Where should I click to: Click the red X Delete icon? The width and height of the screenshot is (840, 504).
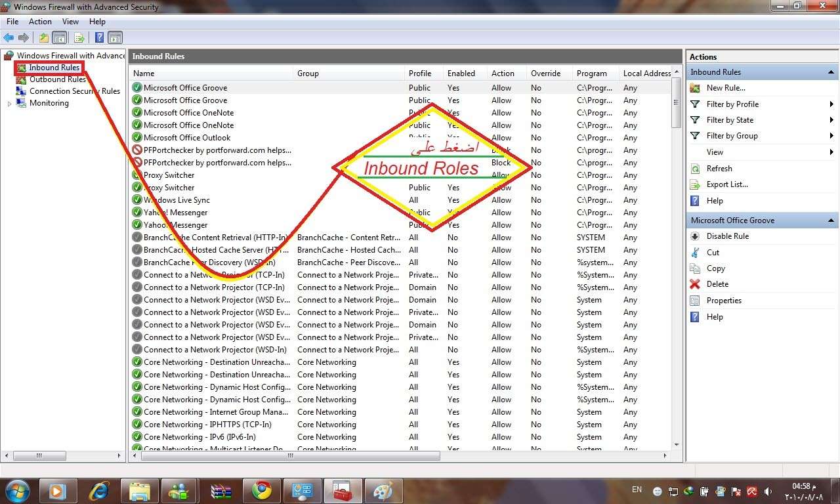[x=695, y=284]
